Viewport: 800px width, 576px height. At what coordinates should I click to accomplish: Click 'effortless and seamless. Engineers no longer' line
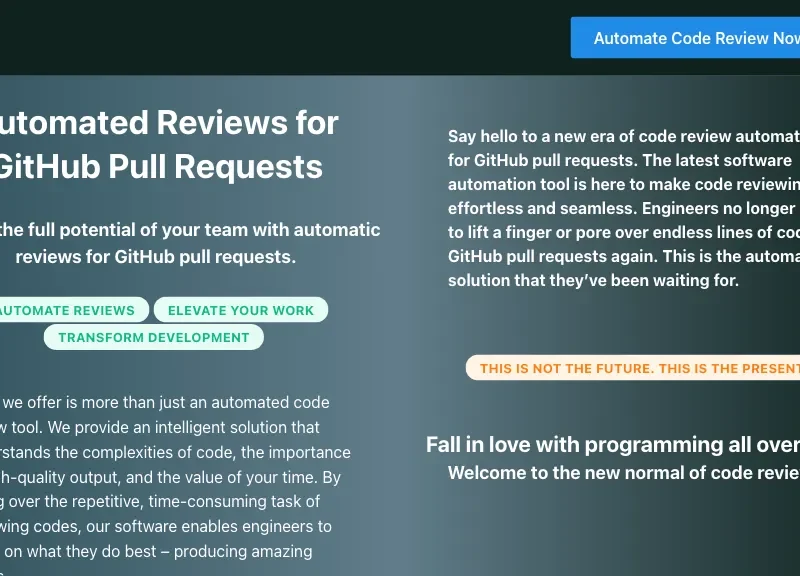click(x=621, y=208)
